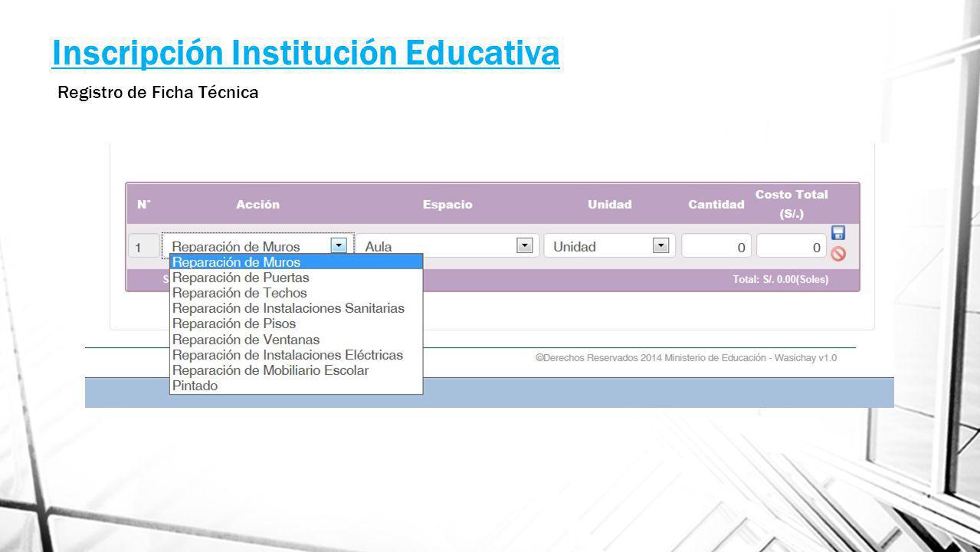The width and height of the screenshot is (980, 552).
Task: Choose Reparación de Pisos entry
Action: pos(297,324)
